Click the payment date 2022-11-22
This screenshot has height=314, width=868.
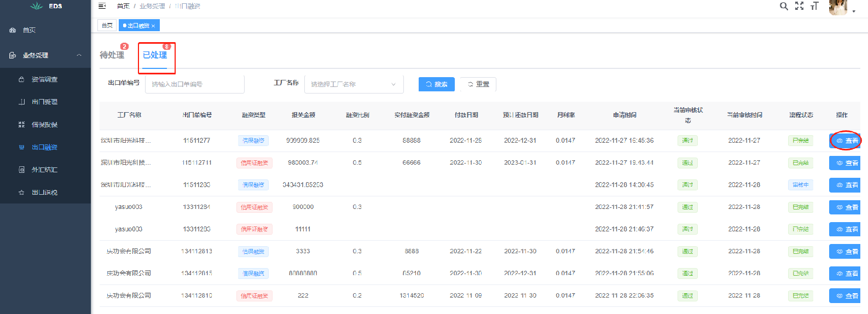pos(466,252)
